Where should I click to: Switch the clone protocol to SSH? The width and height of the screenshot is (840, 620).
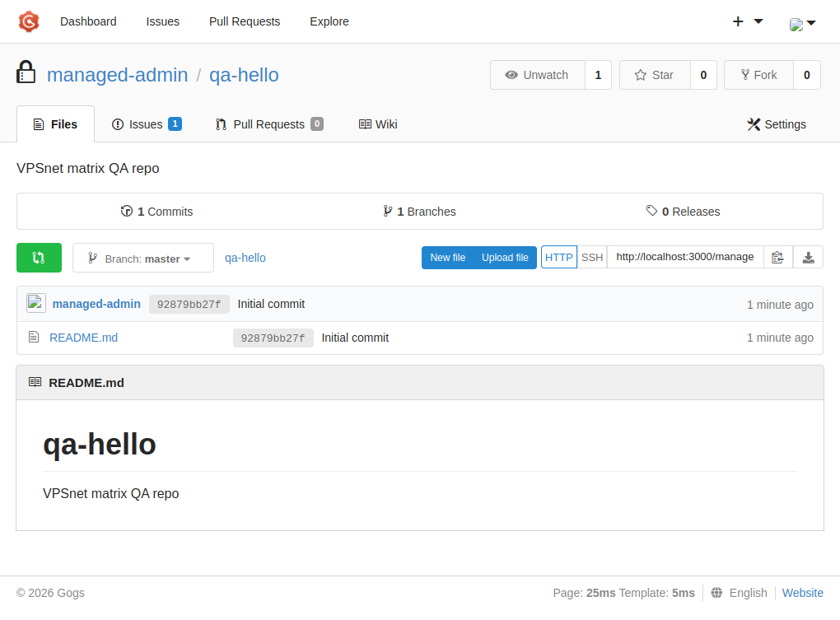pyautogui.click(x=592, y=258)
